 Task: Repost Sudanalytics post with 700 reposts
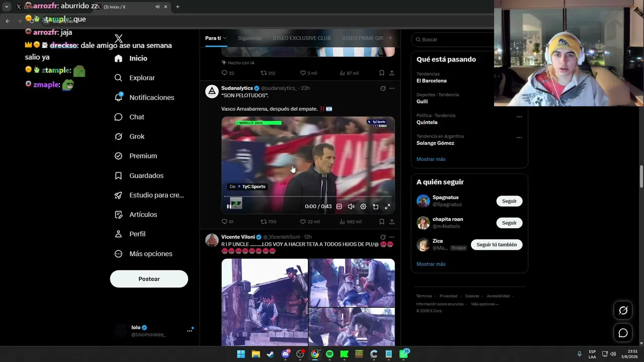[263, 222]
